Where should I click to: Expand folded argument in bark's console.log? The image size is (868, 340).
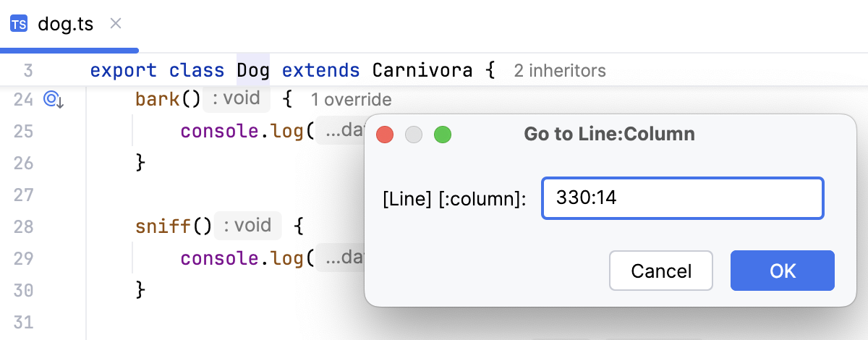(x=339, y=132)
